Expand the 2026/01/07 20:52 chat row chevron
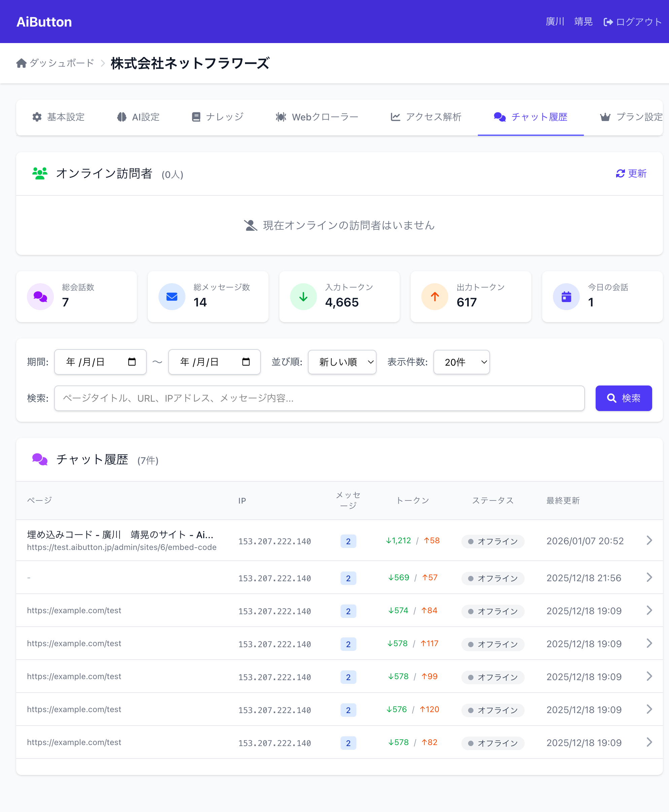The height and width of the screenshot is (812, 669). click(649, 541)
